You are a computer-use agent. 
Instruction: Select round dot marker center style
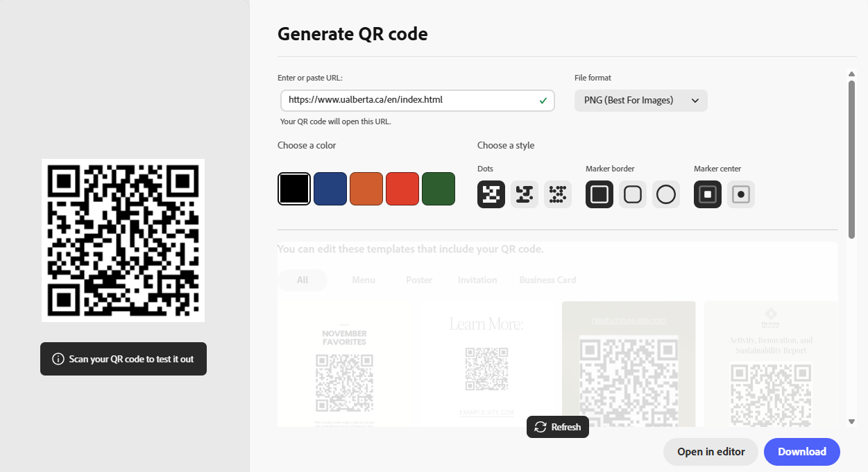[741, 194]
